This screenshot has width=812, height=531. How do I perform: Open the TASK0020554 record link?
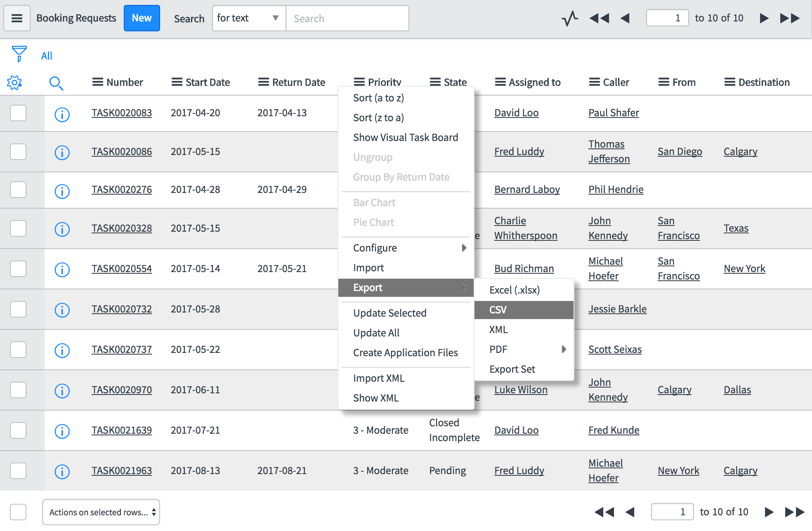point(122,269)
